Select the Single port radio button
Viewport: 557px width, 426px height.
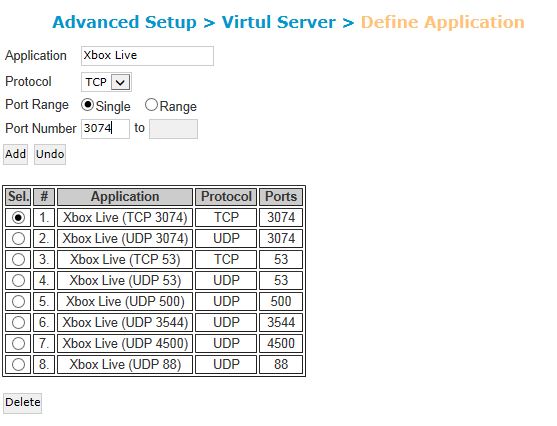[x=87, y=105]
